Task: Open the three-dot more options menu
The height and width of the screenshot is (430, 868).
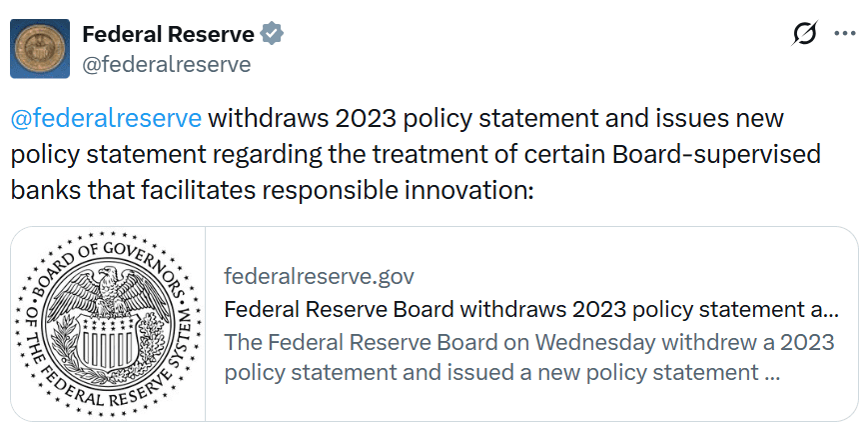Action: pos(845,34)
